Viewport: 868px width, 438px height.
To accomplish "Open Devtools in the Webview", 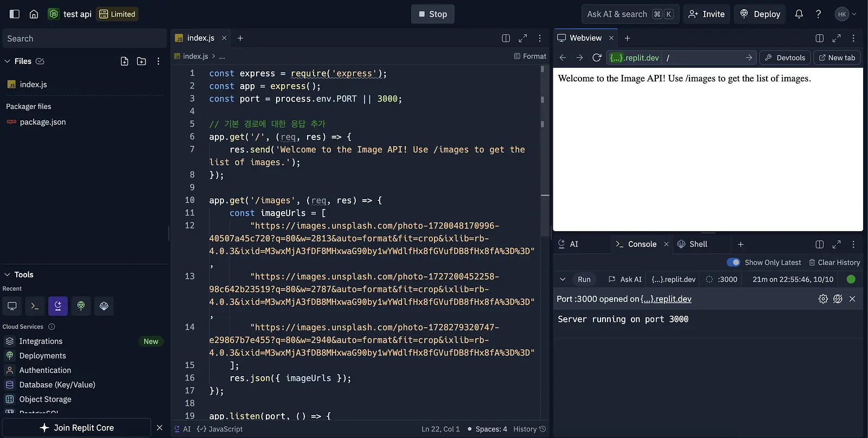I will click(785, 58).
